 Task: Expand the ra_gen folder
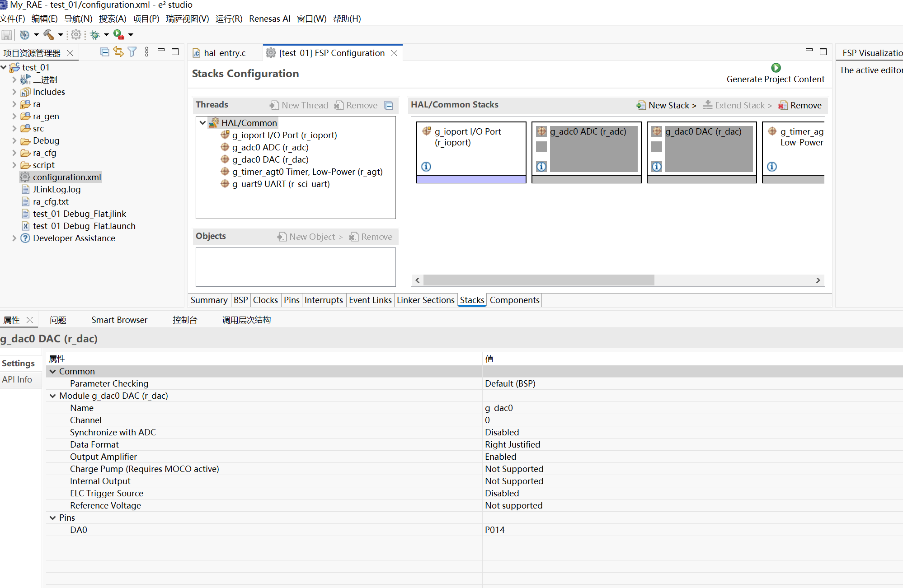point(14,116)
